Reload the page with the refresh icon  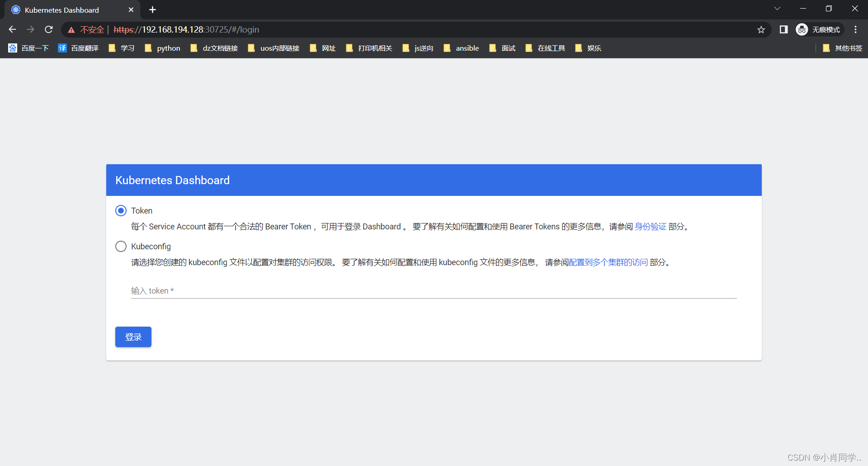pos(49,29)
